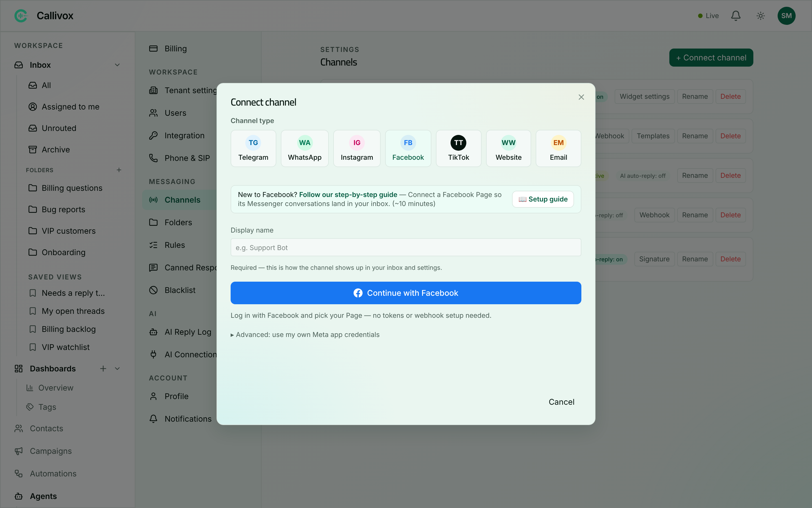Follow the step-by-step guide link
The image size is (812, 508).
tap(348, 194)
